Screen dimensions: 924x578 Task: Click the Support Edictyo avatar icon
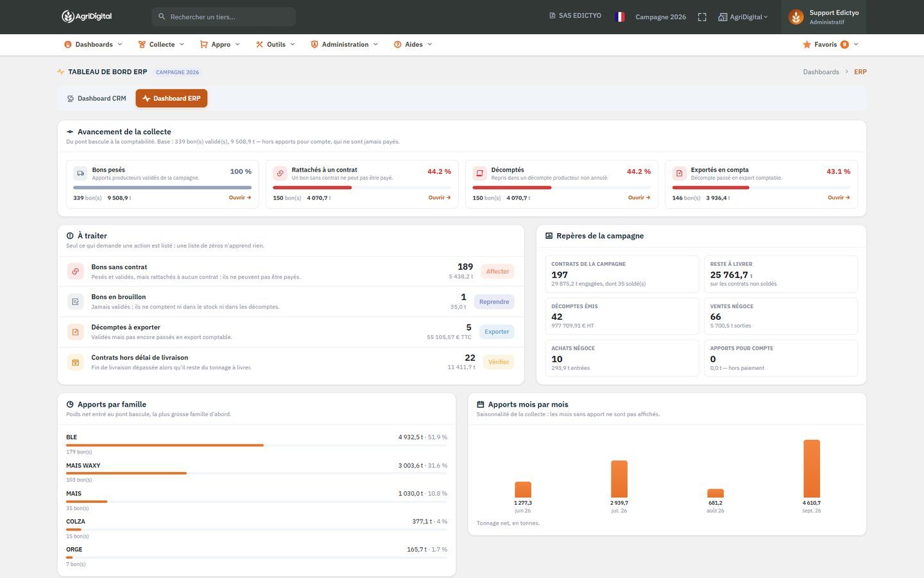[x=796, y=17]
